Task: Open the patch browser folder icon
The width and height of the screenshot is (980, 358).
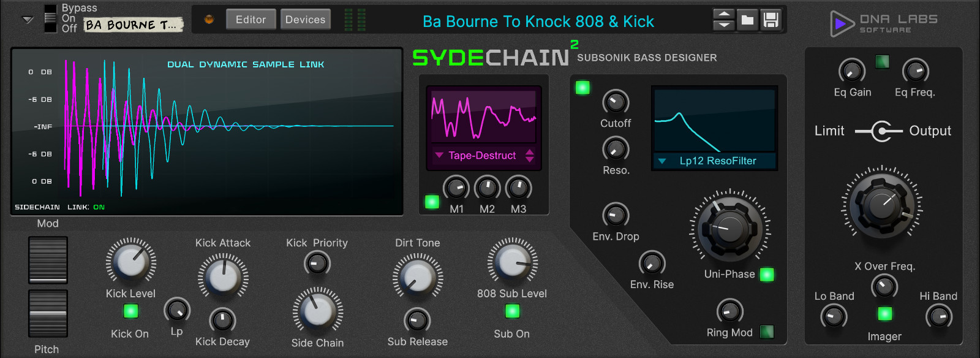Action: click(x=747, y=20)
